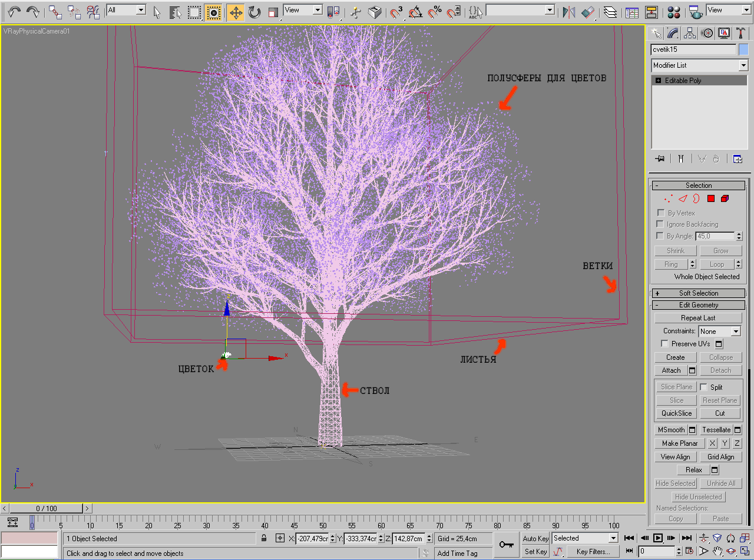Viewport: 754px width, 560px height.
Task: Switch to the Hierarchy panel tab
Action: point(690,33)
